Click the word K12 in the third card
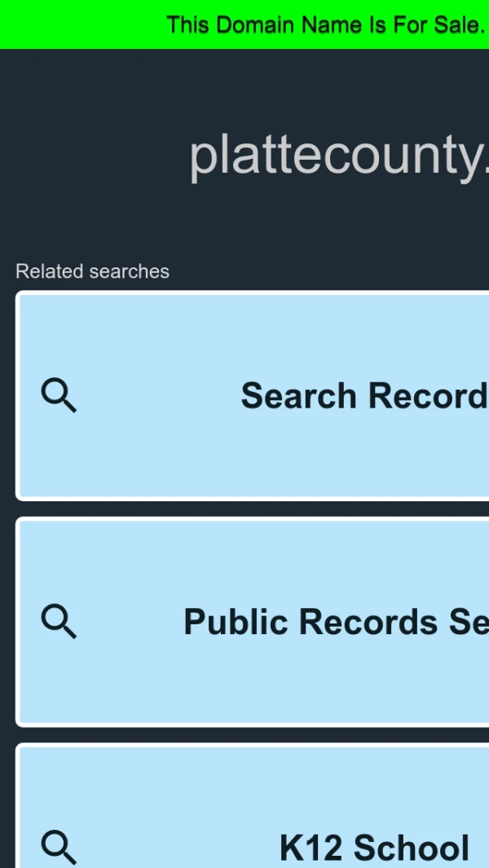This screenshot has height=868, width=489. pyautogui.click(x=311, y=848)
